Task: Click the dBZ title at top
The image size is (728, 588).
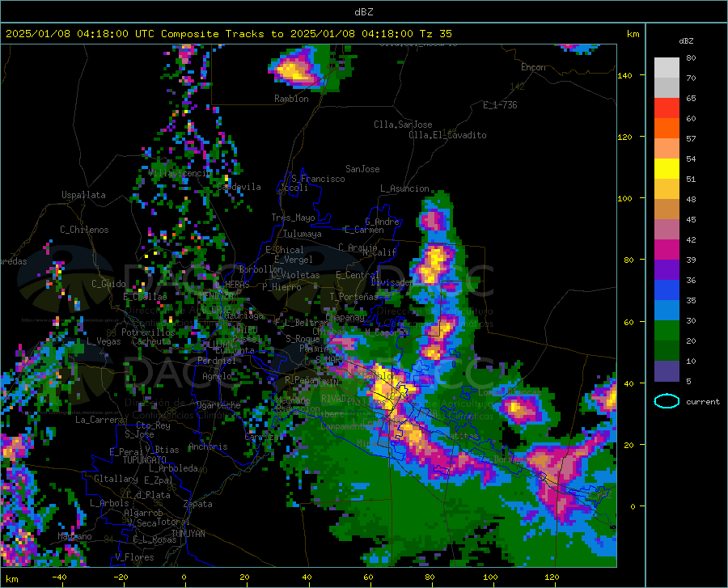Action: 363,11
